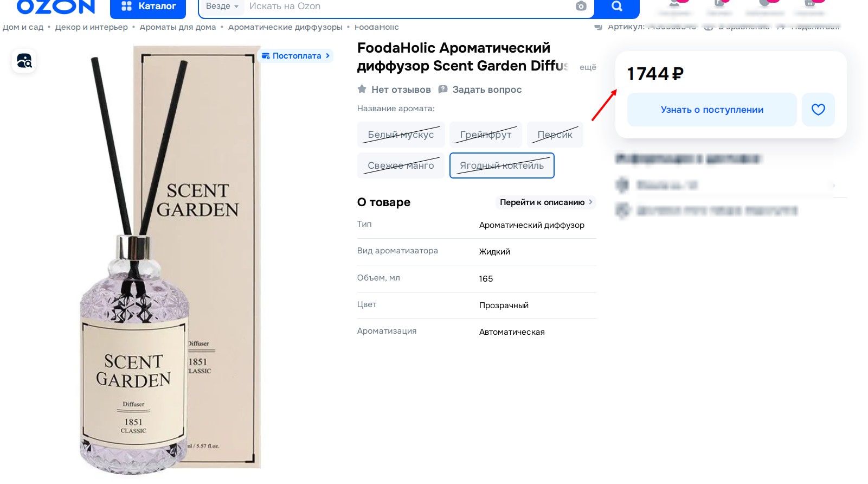Select the Грейпфрут scent option

point(486,135)
